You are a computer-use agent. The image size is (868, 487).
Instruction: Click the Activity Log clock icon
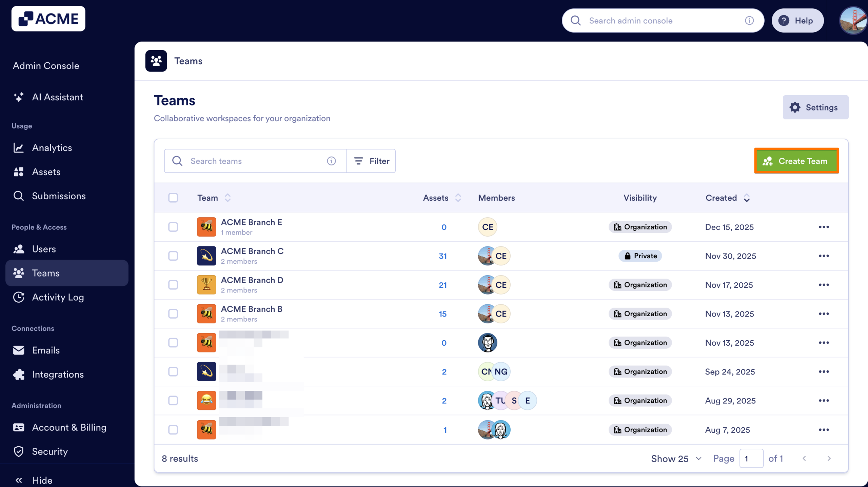19,297
